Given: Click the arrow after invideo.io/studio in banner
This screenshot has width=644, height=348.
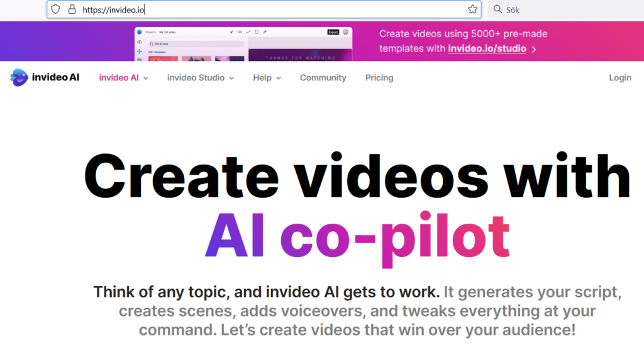Looking at the screenshot, I should click(534, 49).
